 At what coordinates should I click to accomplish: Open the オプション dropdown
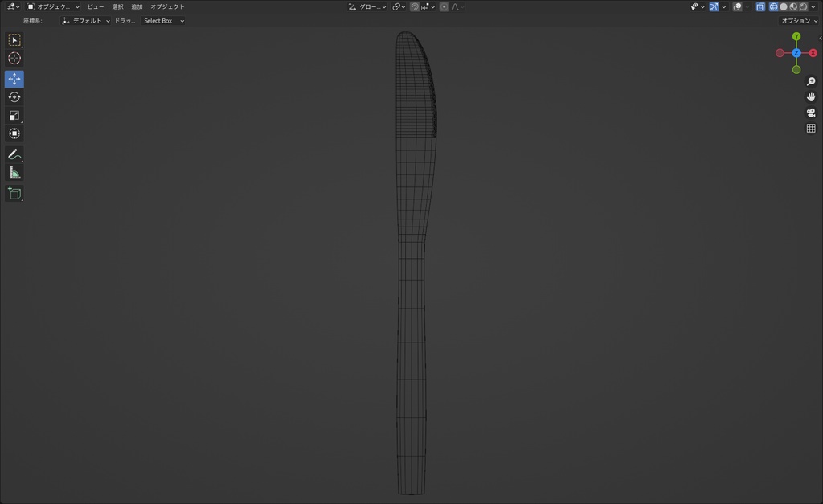[799, 21]
